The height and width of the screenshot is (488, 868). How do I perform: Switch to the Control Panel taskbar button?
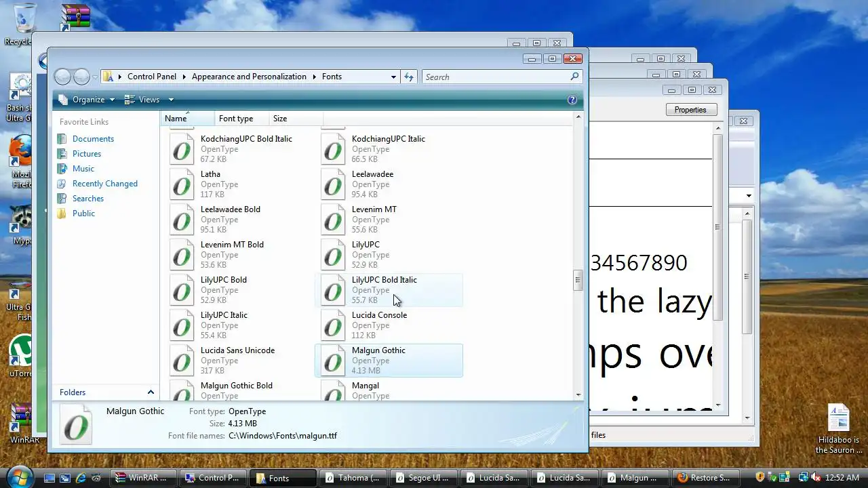point(214,478)
